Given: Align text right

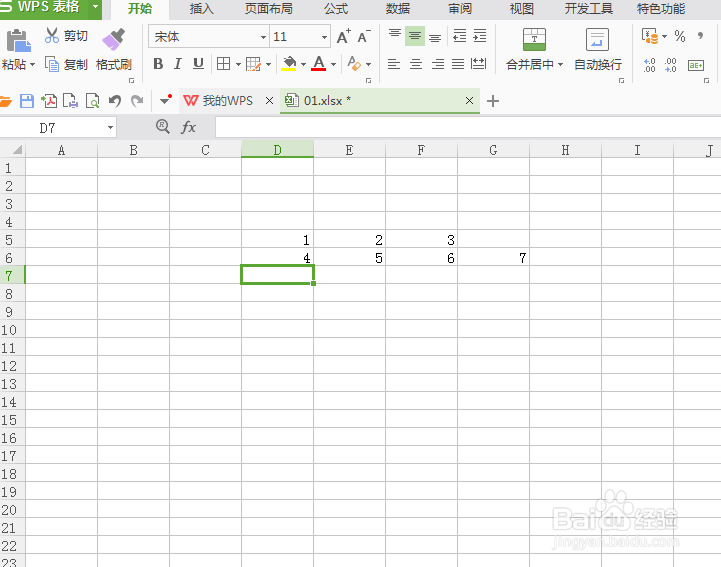Looking at the screenshot, I should point(438,64).
